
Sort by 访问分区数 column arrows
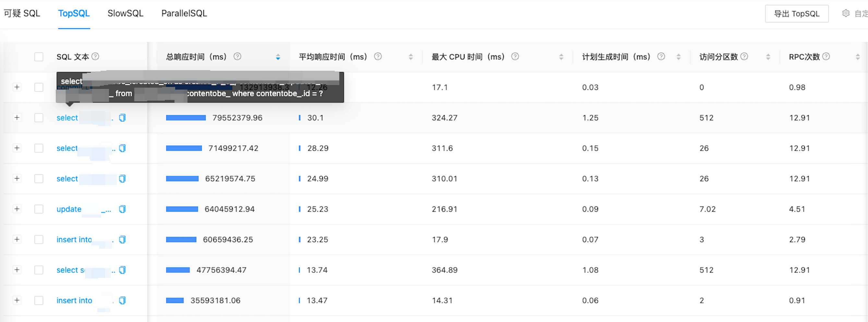(x=768, y=57)
